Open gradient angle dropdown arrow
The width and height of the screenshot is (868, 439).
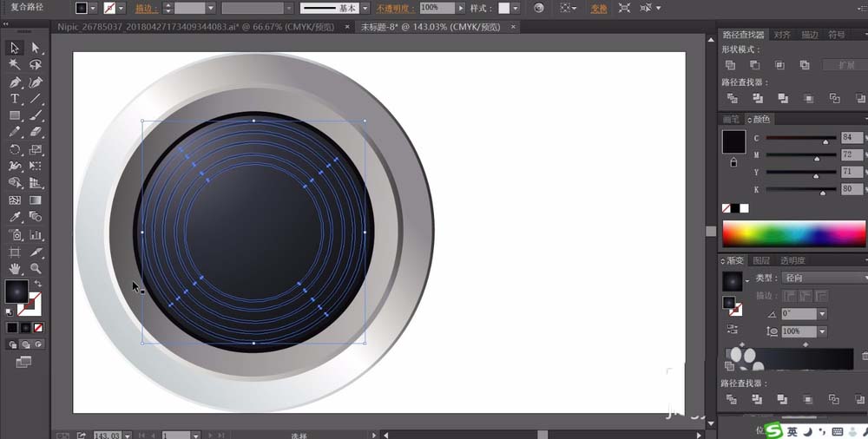click(x=822, y=314)
